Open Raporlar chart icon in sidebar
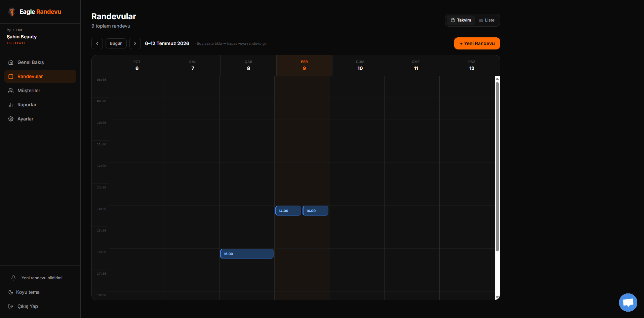This screenshot has width=644, height=318. (x=11, y=105)
